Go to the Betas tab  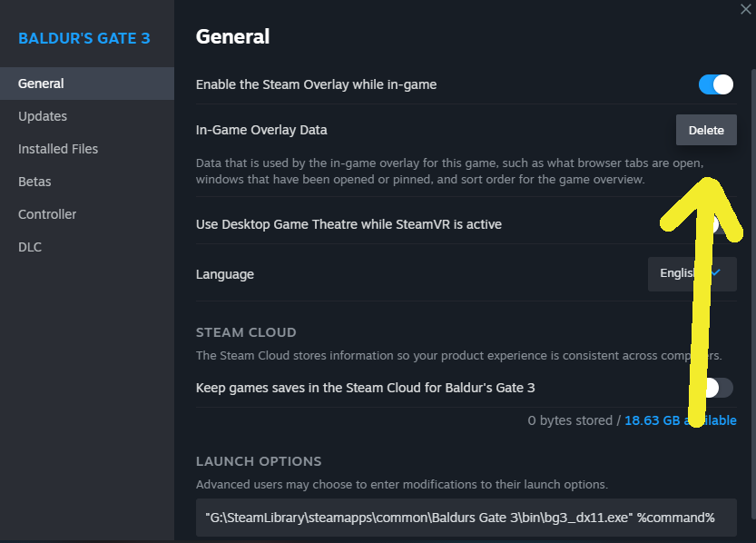pos(34,182)
